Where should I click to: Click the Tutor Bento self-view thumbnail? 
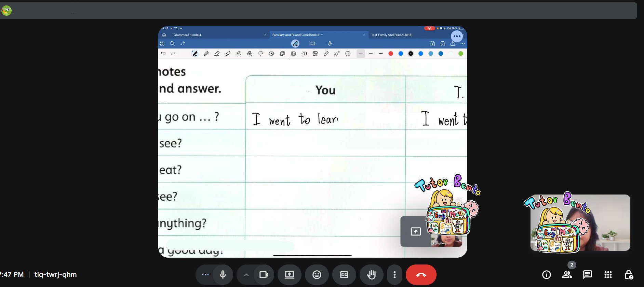[580, 223]
